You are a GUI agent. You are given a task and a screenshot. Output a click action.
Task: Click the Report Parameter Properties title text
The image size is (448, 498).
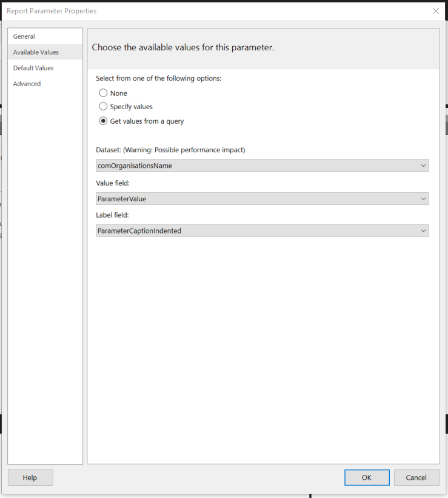coord(52,11)
